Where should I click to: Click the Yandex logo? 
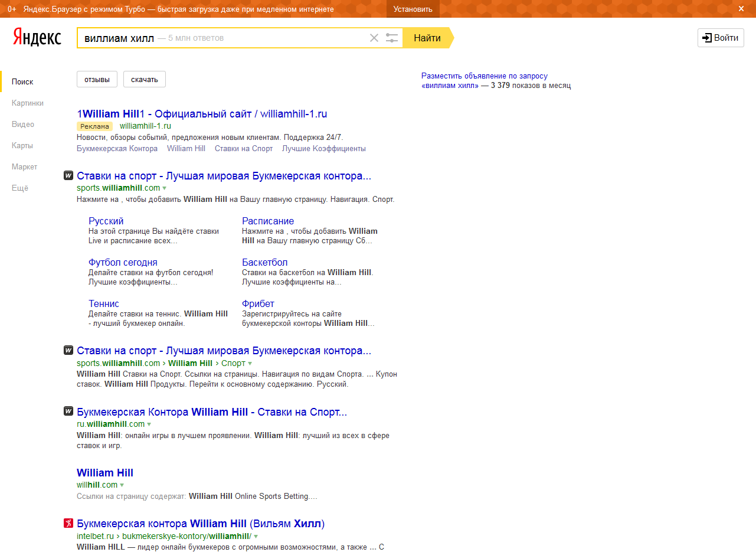(37, 37)
